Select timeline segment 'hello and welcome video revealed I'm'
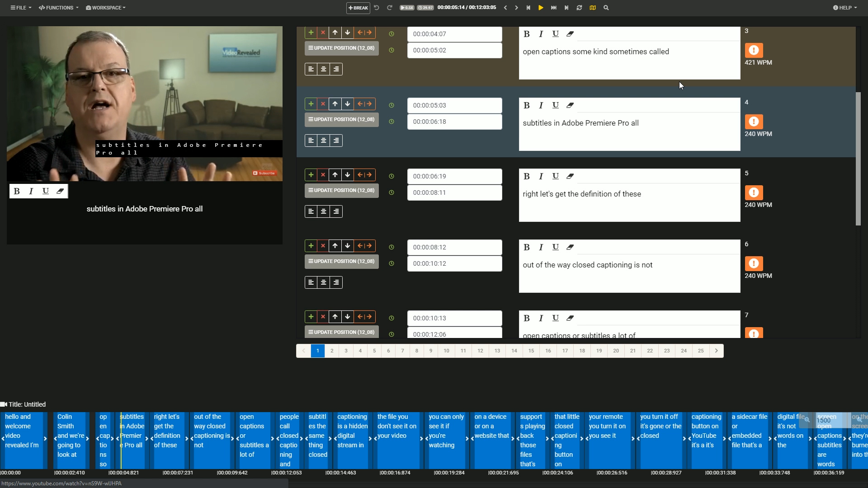 point(24,440)
